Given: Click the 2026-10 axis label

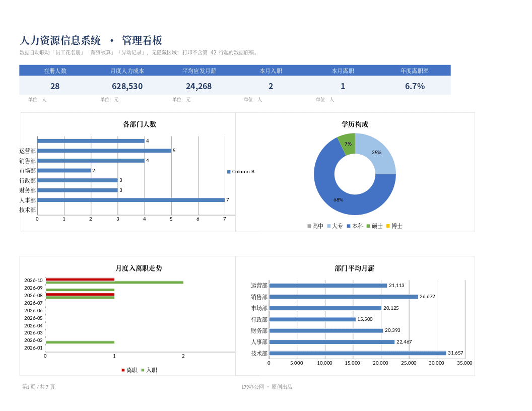Looking at the screenshot, I should click(33, 281).
